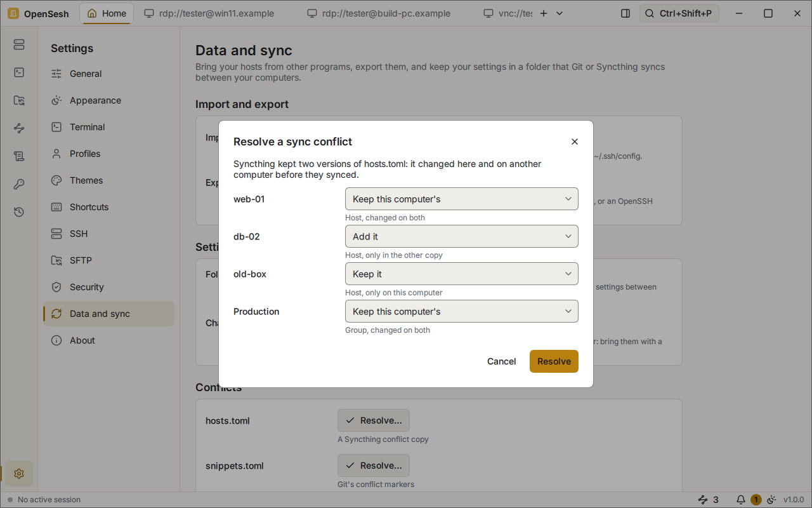Image resolution: width=812 pixels, height=508 pixels.
Task: Open the web-01 resolution dropdown
Action: (x=462, y=199)
